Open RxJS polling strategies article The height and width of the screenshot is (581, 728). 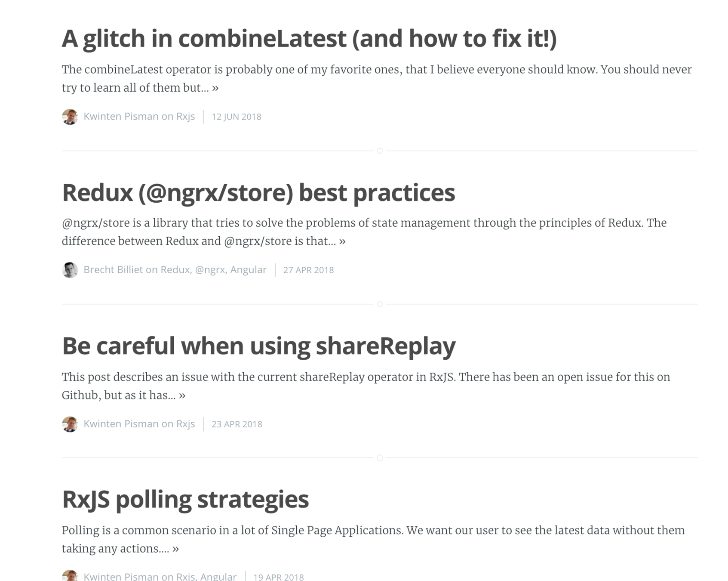[185, 500]
